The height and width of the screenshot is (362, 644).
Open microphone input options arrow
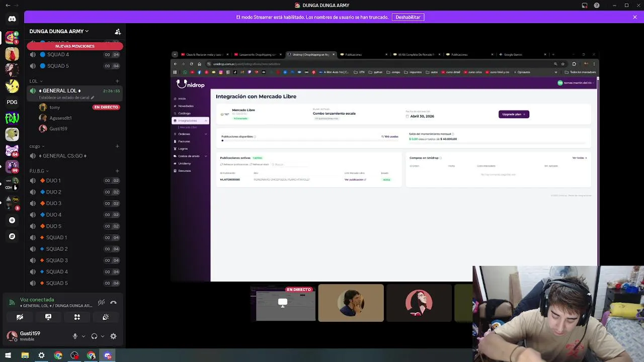click(84, 336)
